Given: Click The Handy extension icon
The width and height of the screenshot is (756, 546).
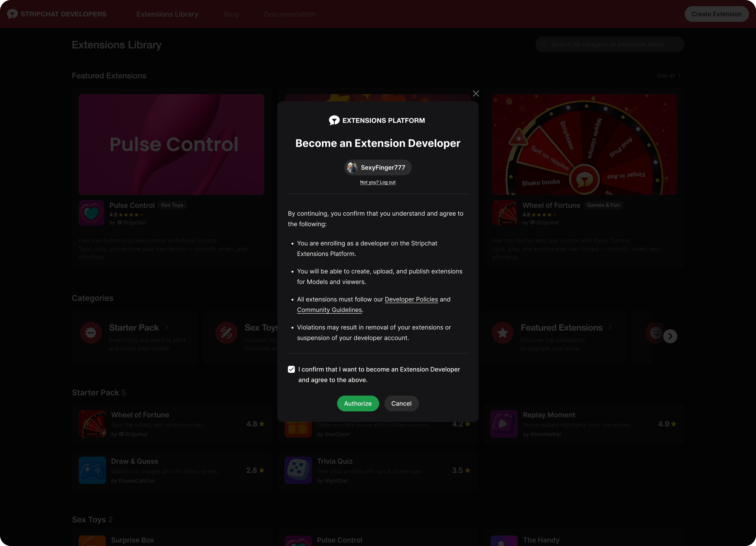Looking at the screenshot, I should (504, 541).
